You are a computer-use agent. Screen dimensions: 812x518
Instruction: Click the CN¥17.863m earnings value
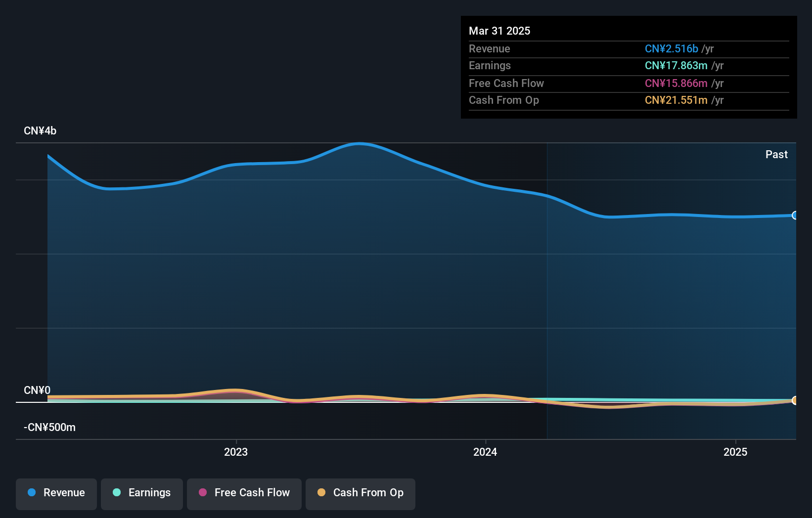click(x=676, y=65)
